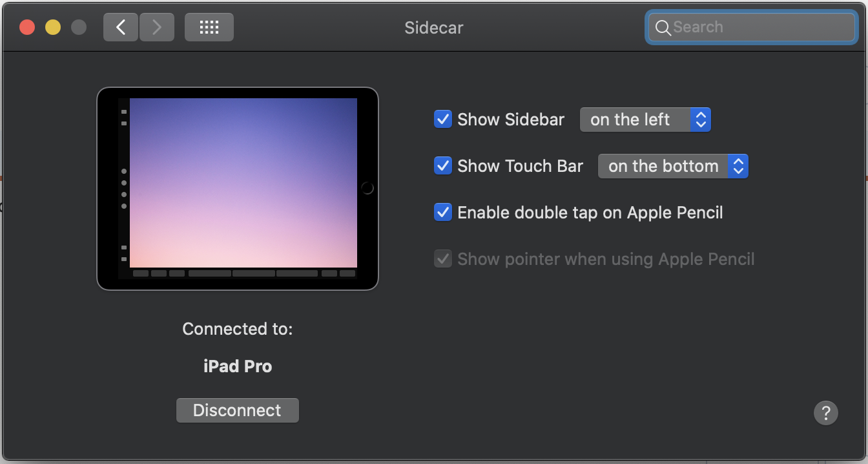Toggle Show pointer when using Apple Pencil

click(x=442, y=259)
